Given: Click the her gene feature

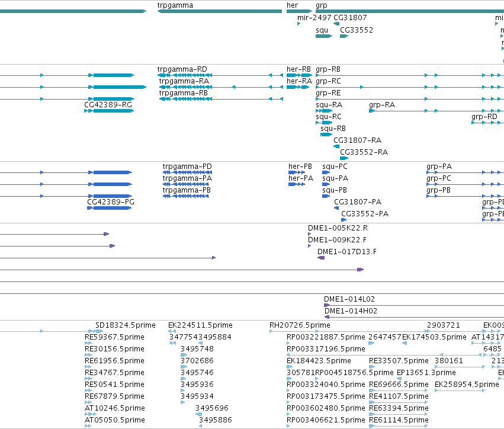Looking at the screenshot, I should (299, 11).
